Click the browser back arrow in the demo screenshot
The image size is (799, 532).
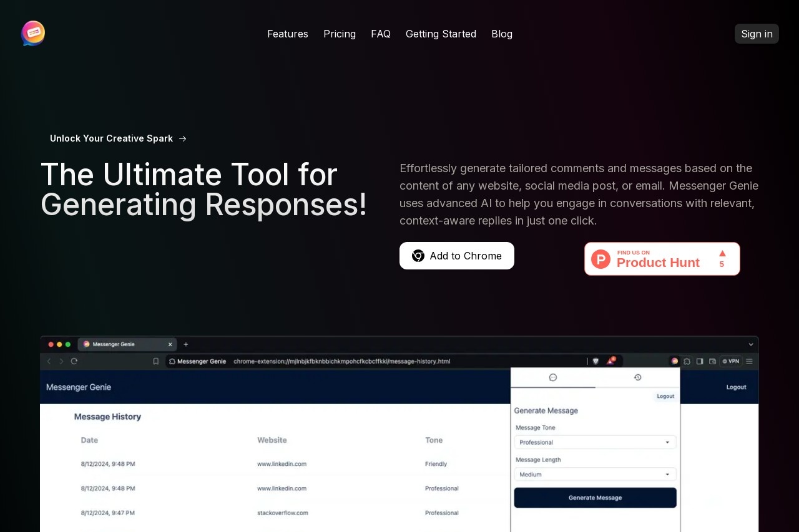49,361
